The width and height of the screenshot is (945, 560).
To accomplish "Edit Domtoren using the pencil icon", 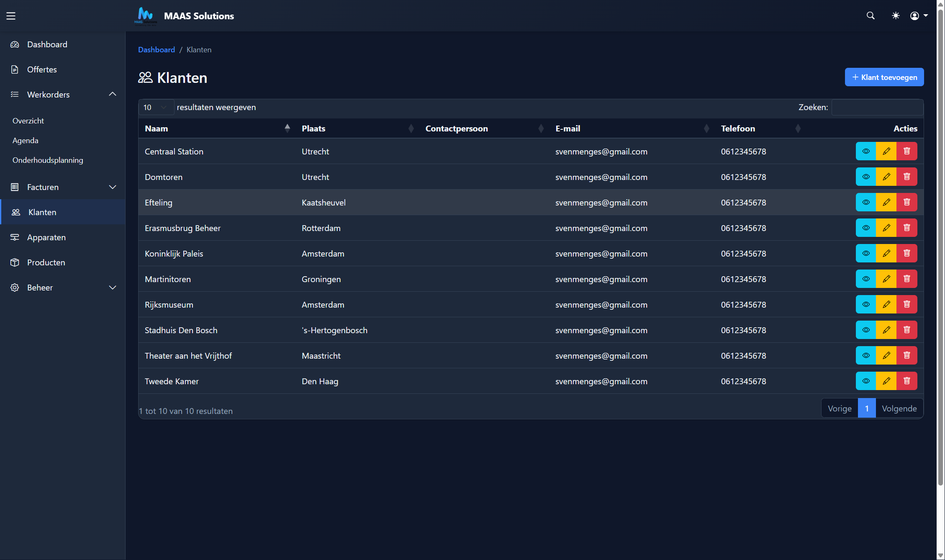I will point(886,177).
